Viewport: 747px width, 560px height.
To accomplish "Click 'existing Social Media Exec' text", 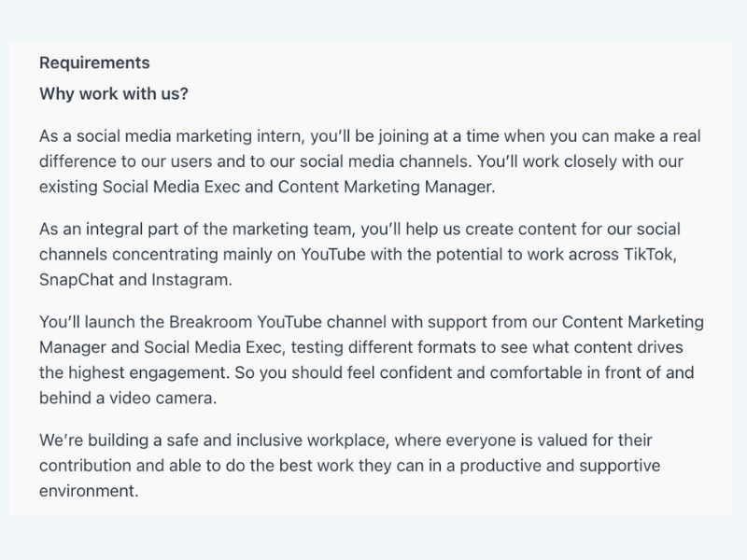I will [x=139, y=187].
